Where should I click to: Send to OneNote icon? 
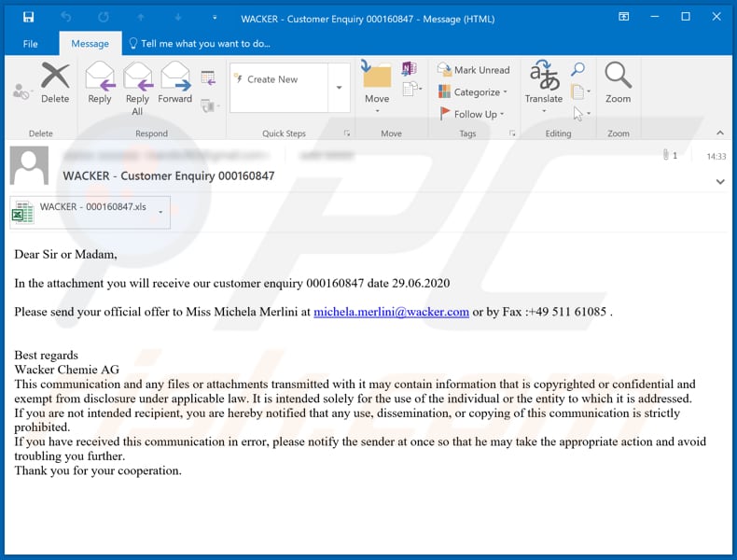(409, 69)
